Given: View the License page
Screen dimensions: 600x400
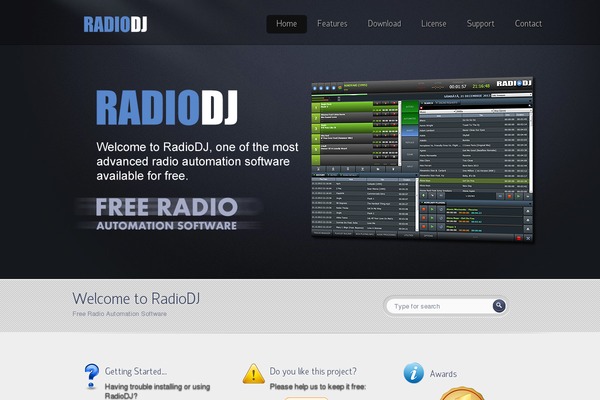Looking at the screenshot, I should [434, 24].
